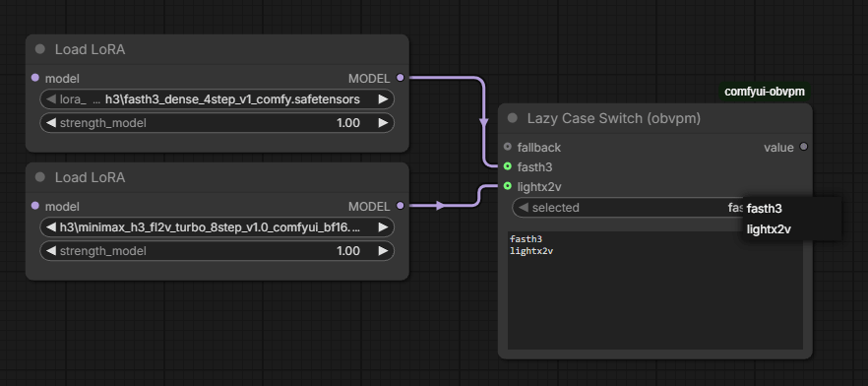
Task: Increase strength_model on the bottom Load LoRA
Action: 383,251
